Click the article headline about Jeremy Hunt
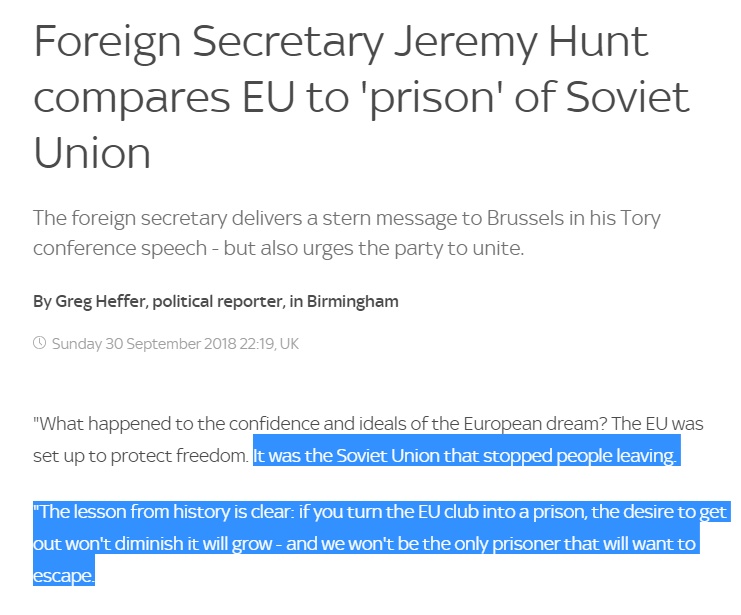This screenshot has height=615, width=741. (x=360, y=98)
